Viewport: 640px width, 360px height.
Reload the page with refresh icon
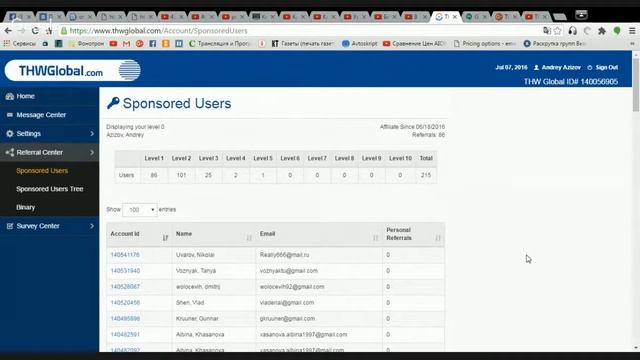35,31
